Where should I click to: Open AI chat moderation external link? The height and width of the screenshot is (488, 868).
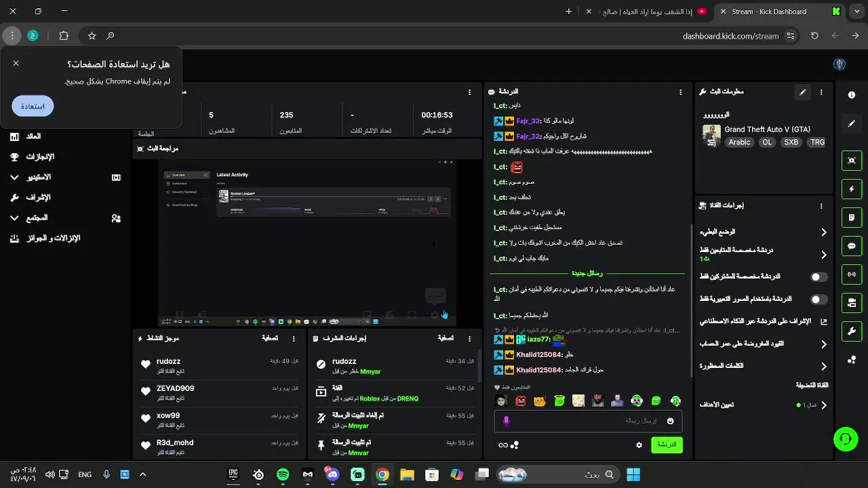pyautogui.click(x=824, y=322)
